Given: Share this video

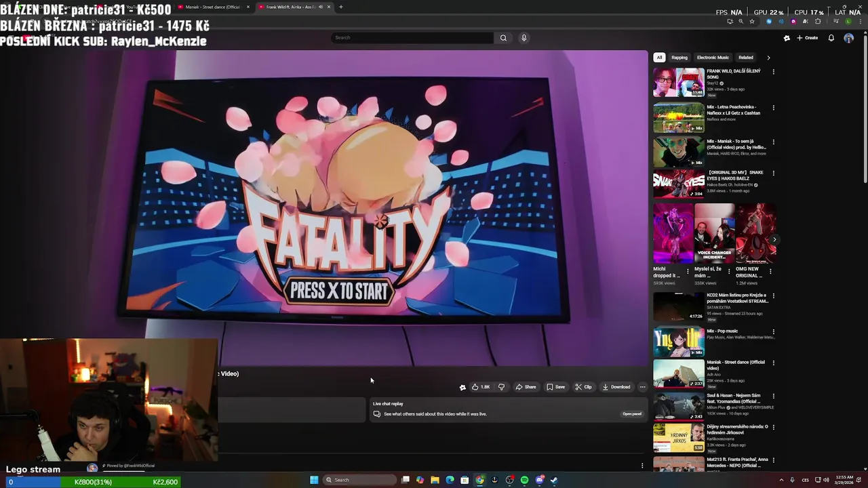Looking at the screenshot, I should [526, 387].
